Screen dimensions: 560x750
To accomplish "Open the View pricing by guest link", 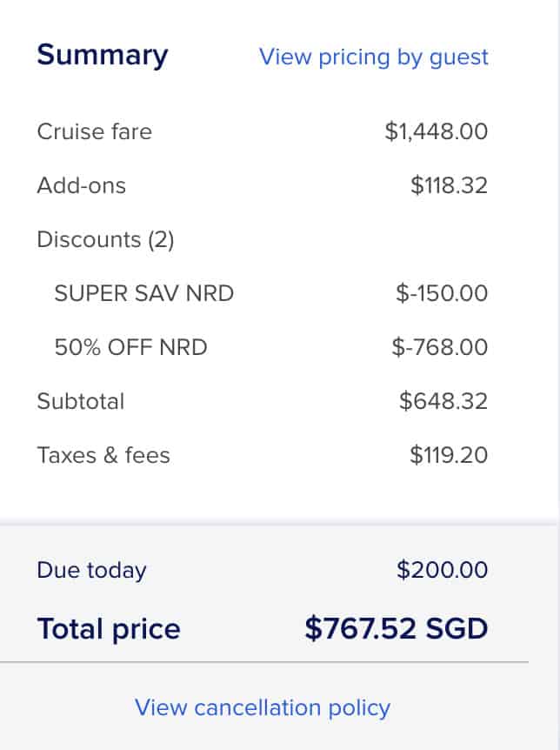I will (x=374, y=57).
